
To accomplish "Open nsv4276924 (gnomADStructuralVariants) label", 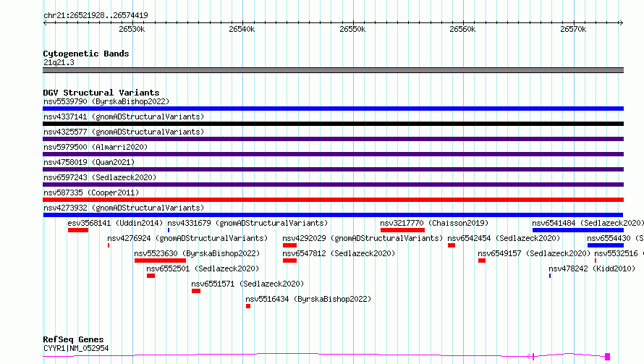I will (187, 238).
